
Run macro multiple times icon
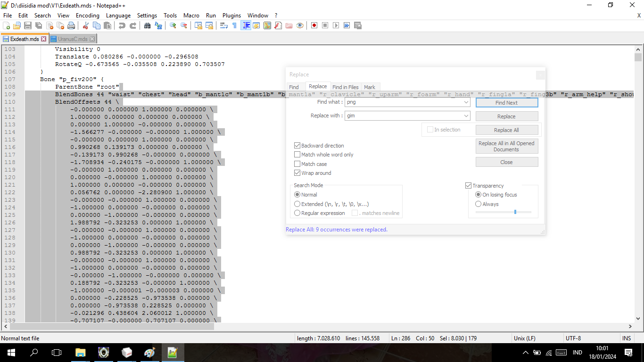(347, 25)
